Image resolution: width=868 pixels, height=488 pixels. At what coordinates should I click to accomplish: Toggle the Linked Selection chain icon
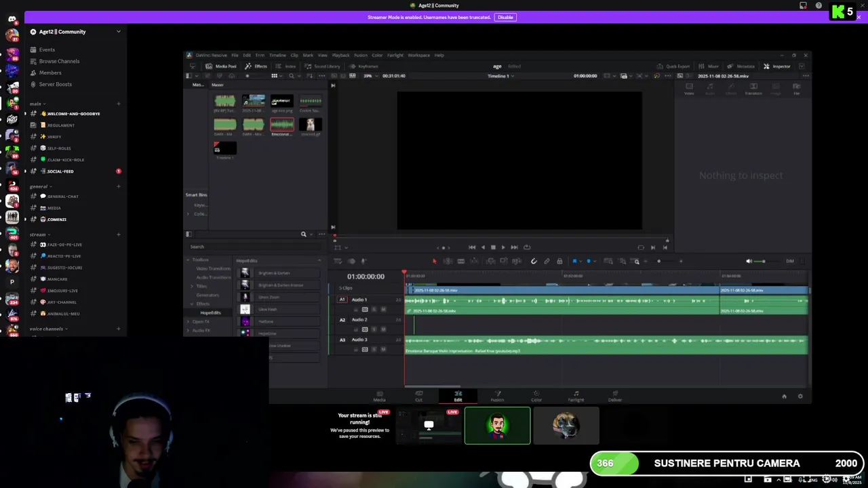tap(547, 261)
